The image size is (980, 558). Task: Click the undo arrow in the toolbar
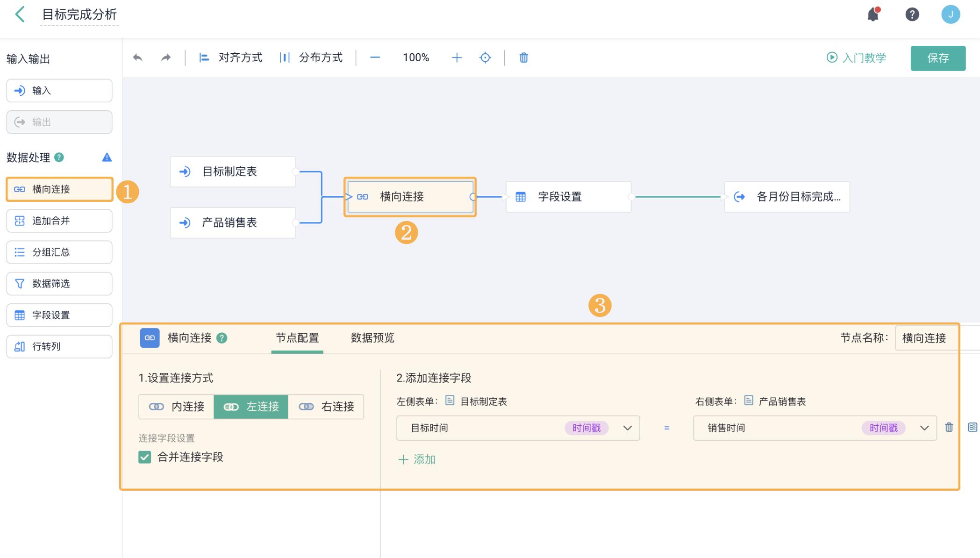coord(138,57)
